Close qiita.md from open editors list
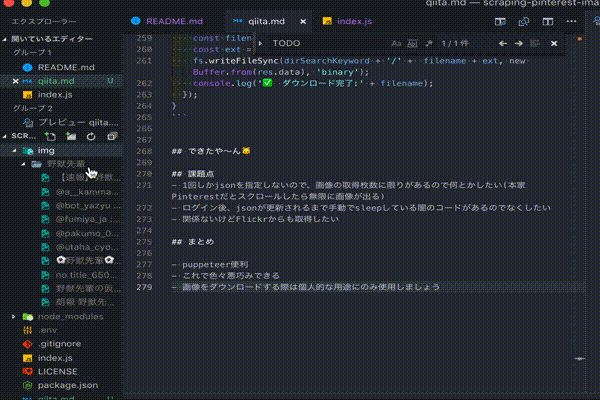 pos(15,81)
